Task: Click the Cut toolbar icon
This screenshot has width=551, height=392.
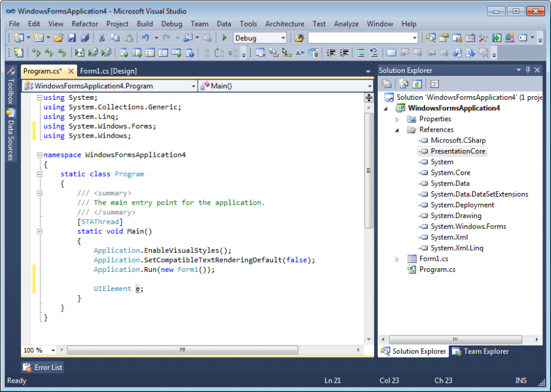Action: coord(101,38)
